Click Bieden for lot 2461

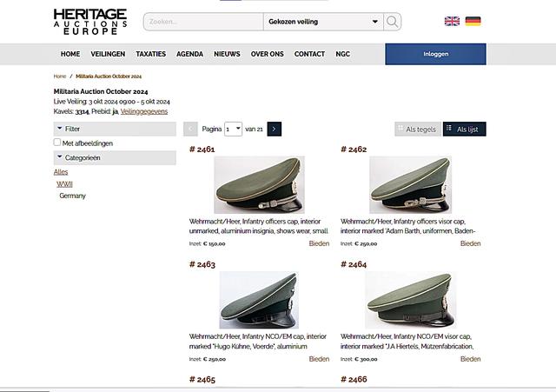click(x=319, y=243)
